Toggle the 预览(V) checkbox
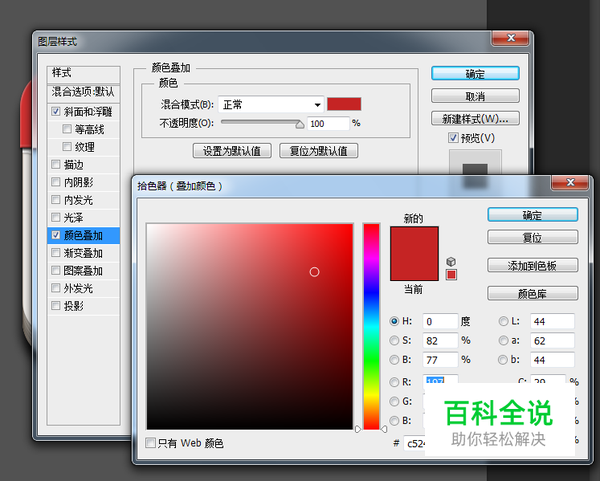The image size is (600, 481). coord(453,138)
